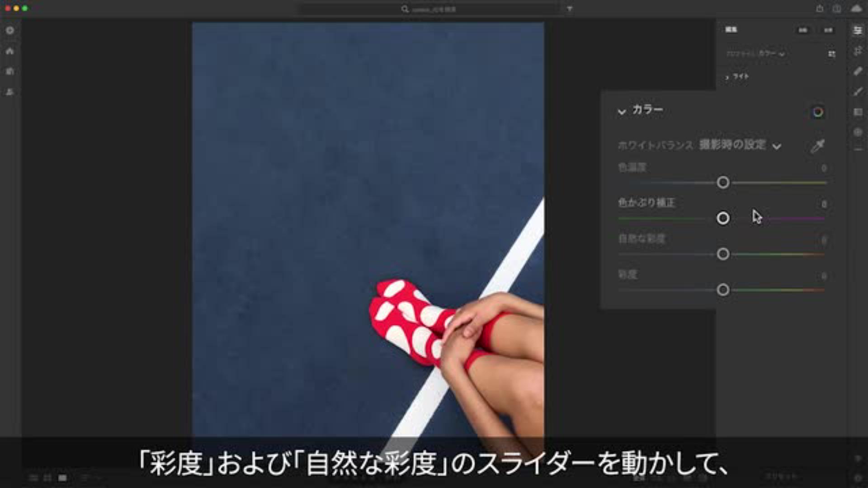Open the profile カラー dropdown
This screenshot has width=868, height=488.
point(771,54)
